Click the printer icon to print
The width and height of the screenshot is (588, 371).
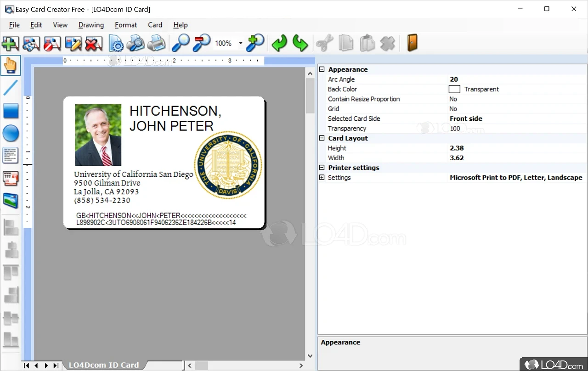point(156,44)
